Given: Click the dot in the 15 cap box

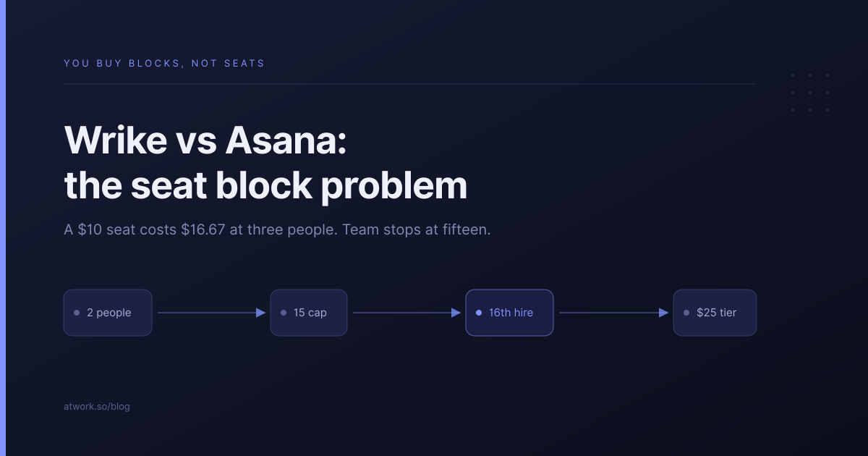Looking at the screenshot, I should point(283,313).
